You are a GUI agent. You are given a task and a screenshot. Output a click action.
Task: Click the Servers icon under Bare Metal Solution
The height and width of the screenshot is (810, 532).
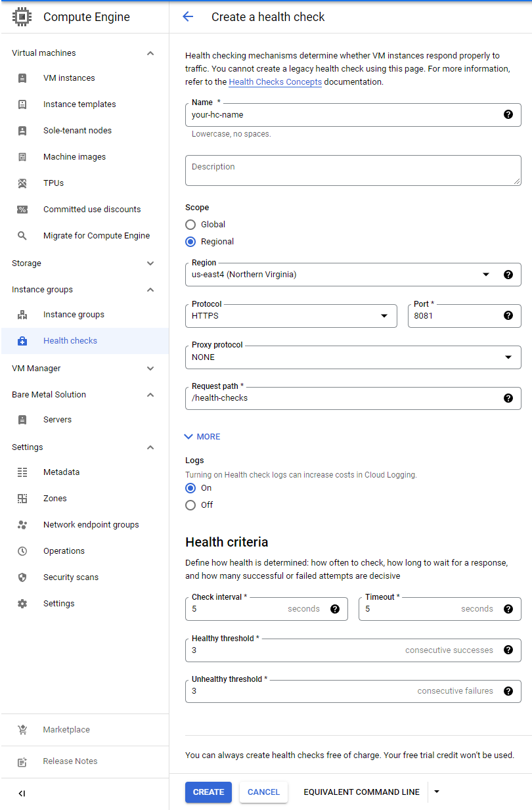point(22,420)
